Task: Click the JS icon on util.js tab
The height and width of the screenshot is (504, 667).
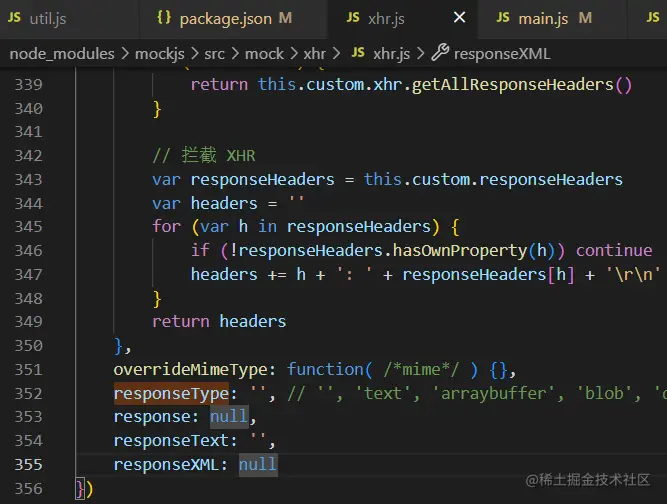Action: pos(14,17)
